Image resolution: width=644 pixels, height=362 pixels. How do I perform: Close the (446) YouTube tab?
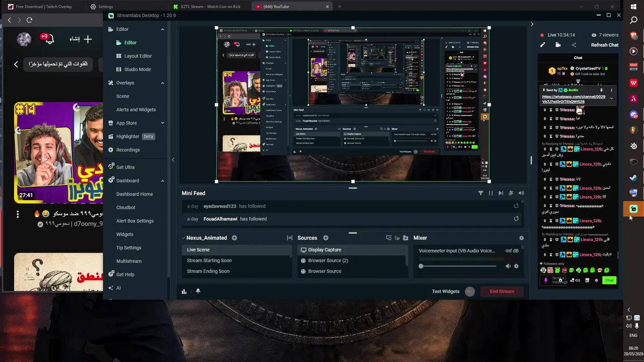coord(327,7)
